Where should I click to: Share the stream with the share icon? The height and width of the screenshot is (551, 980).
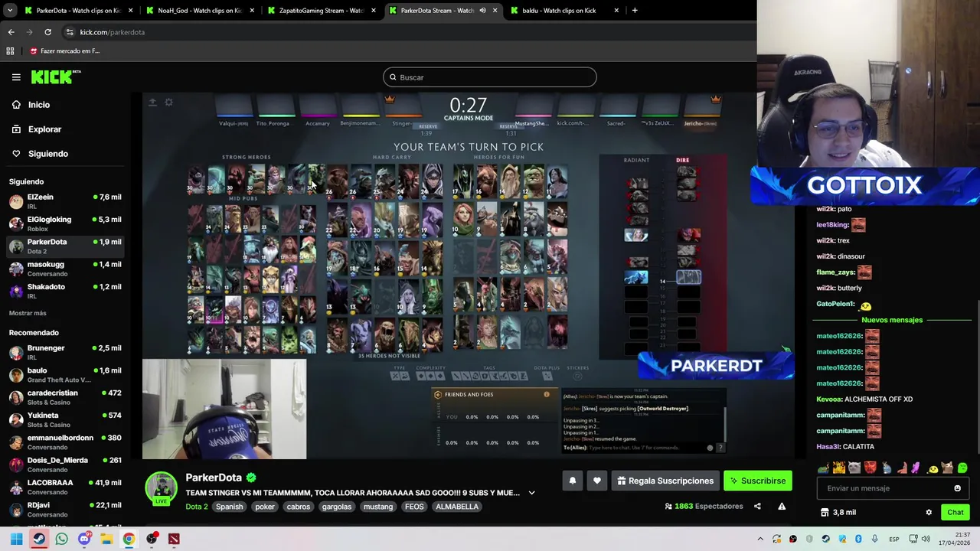[757, 506]
